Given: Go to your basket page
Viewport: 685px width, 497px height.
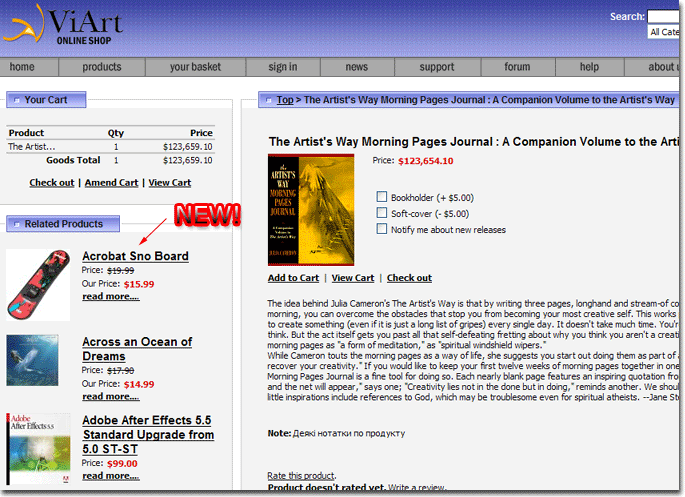Looking at the screenshot, I should click(195, 67).
